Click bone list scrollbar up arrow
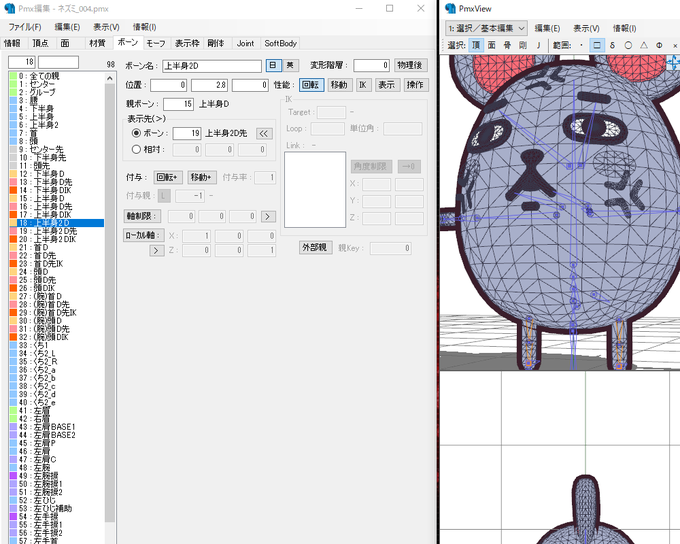 tap(110, 78)
